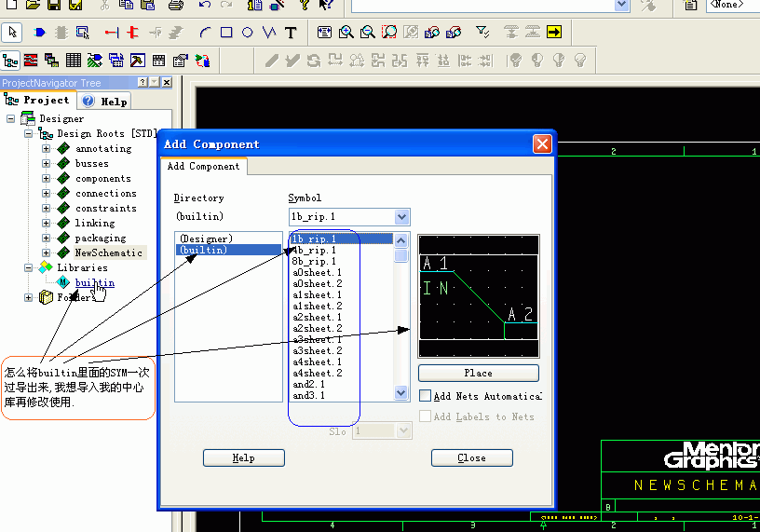760x532 pixels.
Task: Toggle Add Labels to Nets checkbox
Action: pyautogui.click(x=426, y=416)
